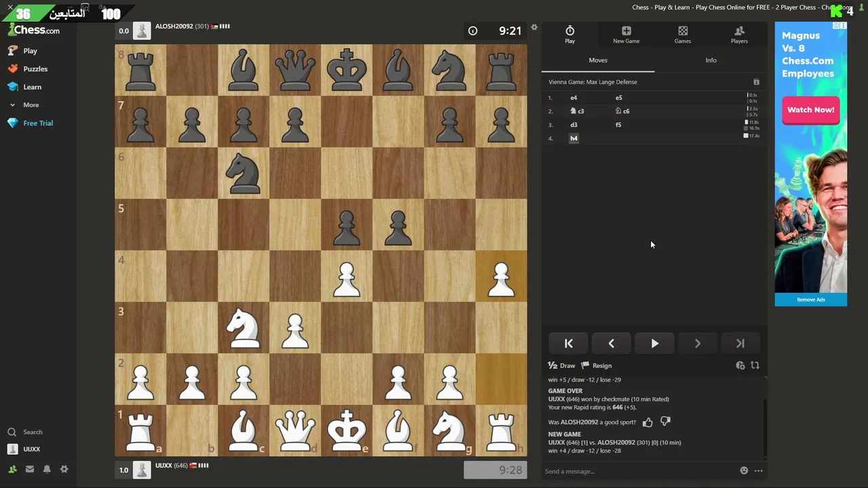Select move e5 in the move list

point(618,98)
